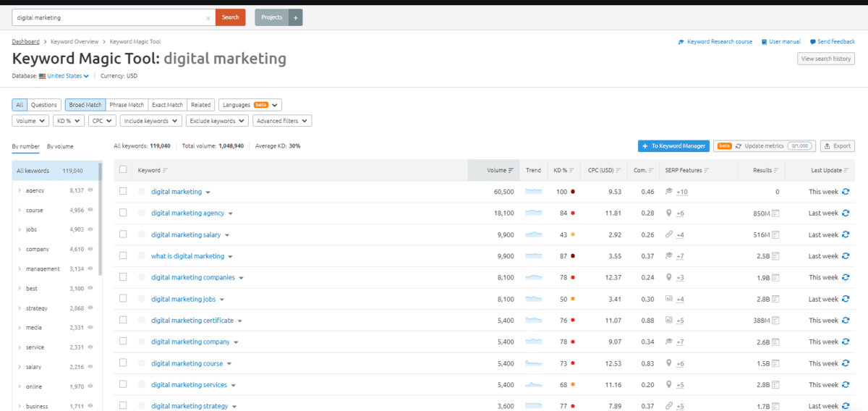
Task: Add digital marketing keyword via circle icon
Action: tap(142, 192)
